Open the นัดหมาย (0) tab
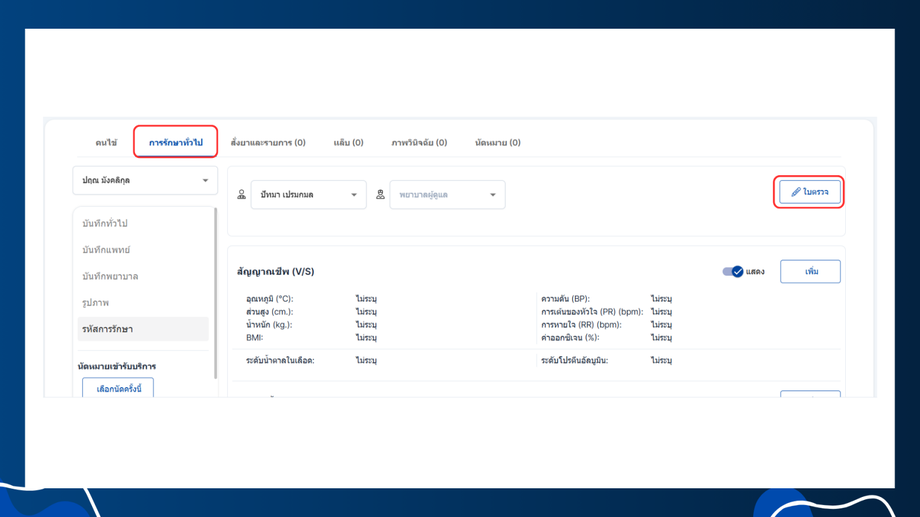The width and height of the screenshot is (920, 517). [498, 143]
